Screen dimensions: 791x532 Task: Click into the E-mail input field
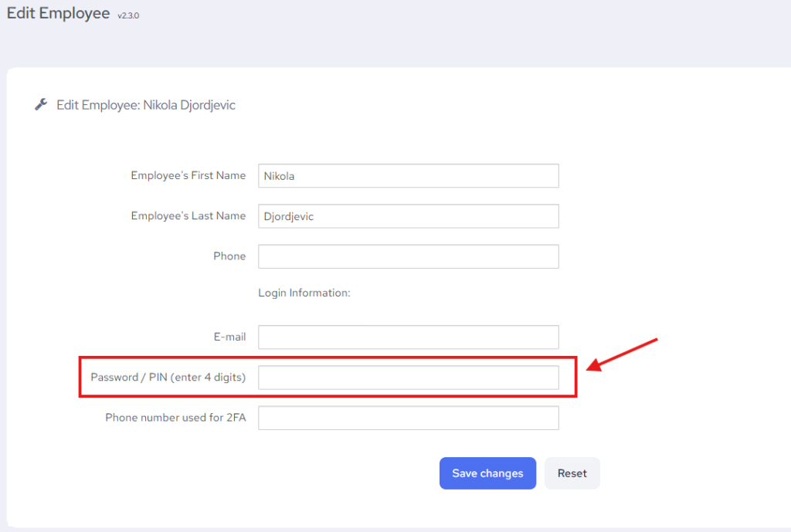point(408,337)
